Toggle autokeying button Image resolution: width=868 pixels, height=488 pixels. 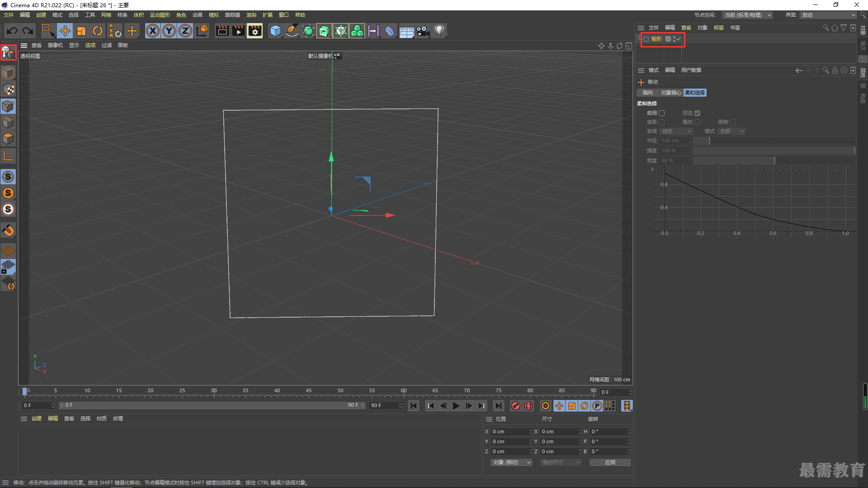[528, 406]
